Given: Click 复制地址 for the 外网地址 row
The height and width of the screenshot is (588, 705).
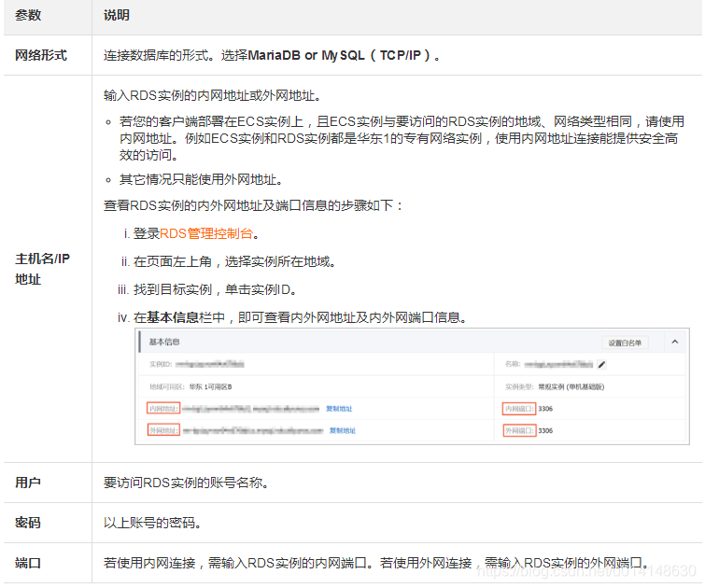Looking at the screenshot, I should (342, 430).
